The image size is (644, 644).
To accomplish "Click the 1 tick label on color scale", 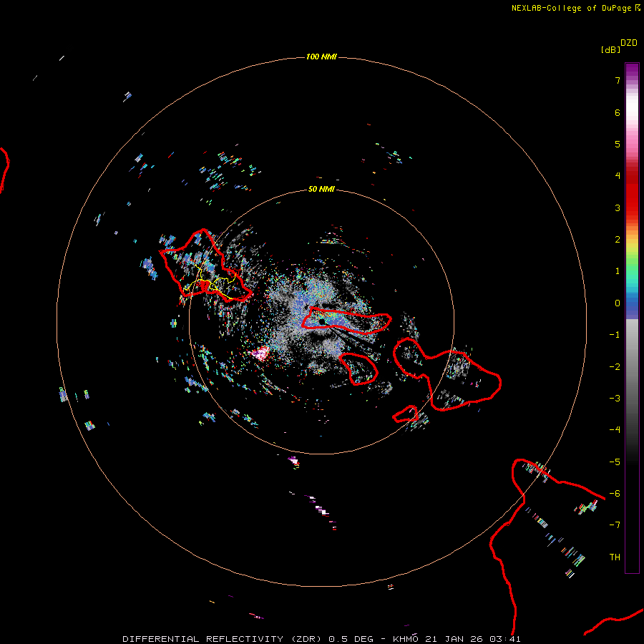I will [618, 271].
